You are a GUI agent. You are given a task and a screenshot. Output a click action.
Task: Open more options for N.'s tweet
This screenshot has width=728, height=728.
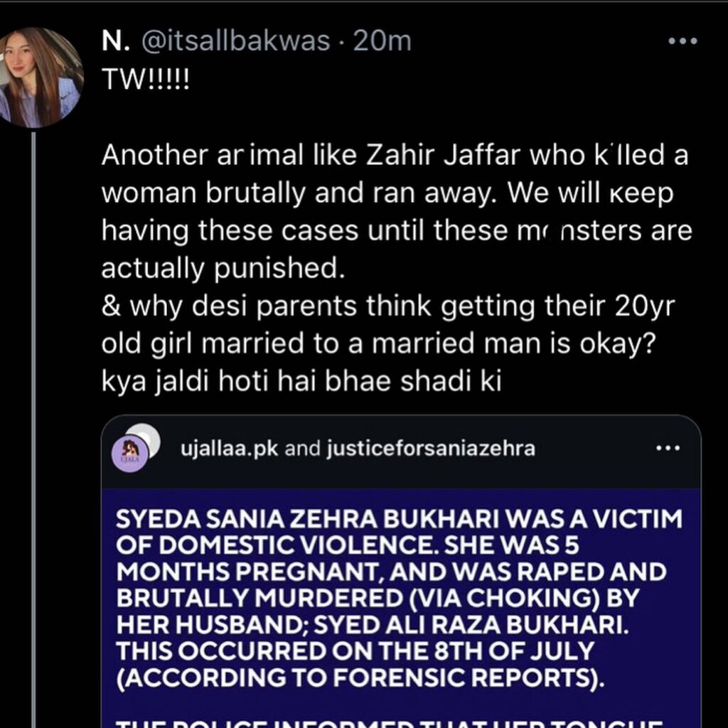point(682,41)
